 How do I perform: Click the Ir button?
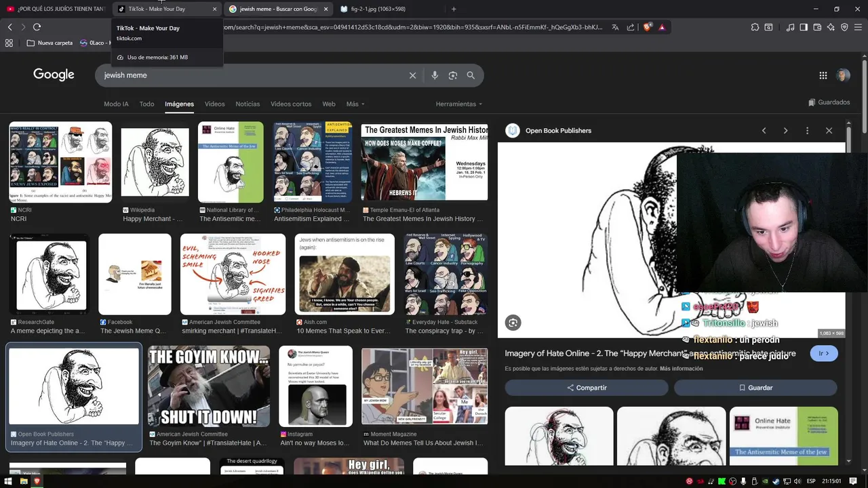click(x=824, y=353)
